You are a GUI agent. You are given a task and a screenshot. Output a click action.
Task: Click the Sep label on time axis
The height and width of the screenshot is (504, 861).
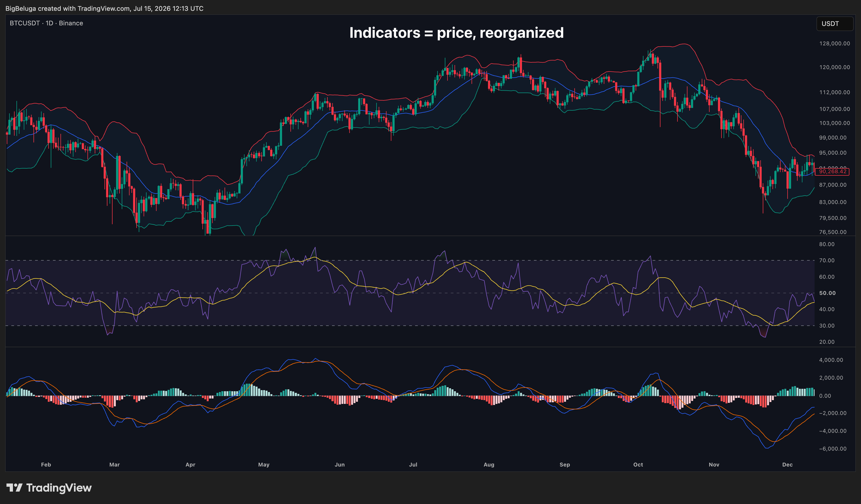(565, 465)
